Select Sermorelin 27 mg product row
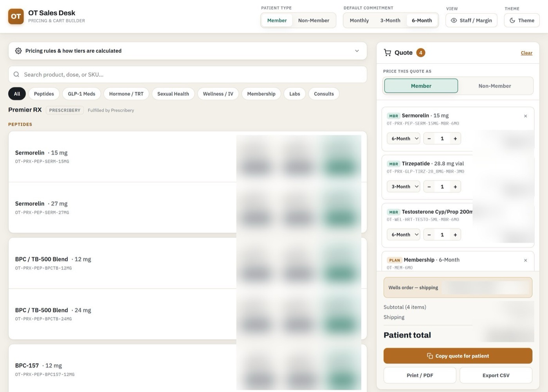 click(187, 207)
